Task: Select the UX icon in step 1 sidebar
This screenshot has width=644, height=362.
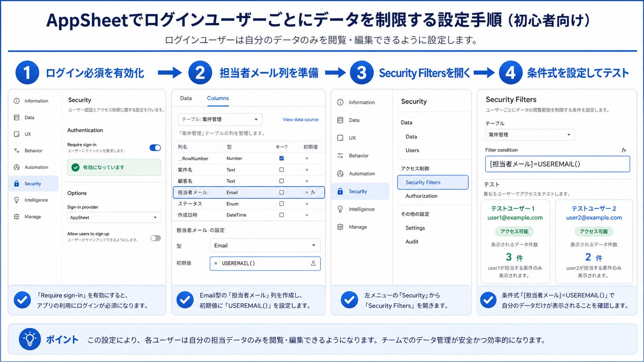Action: pyautogui.click(x=17, y=134)
